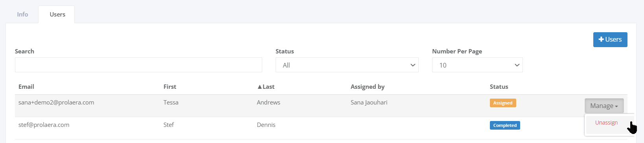Click Dennis in the Last column
This screenshot has width=644, height=143.
pyautogui.click(x=266, y=125)
